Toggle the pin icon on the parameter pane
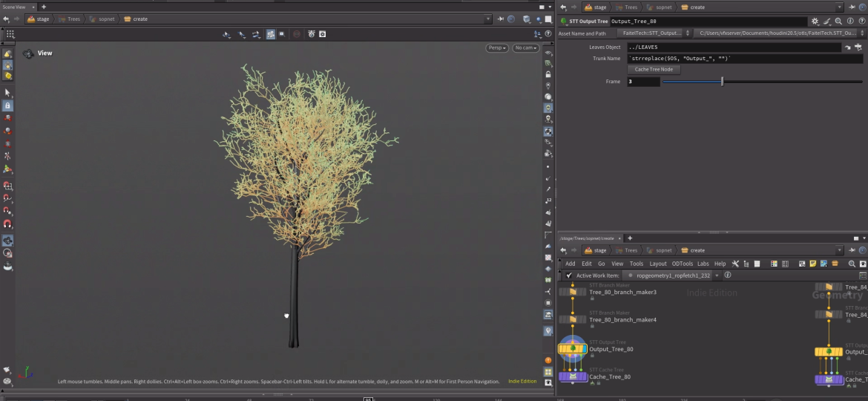 pos(851,7)
